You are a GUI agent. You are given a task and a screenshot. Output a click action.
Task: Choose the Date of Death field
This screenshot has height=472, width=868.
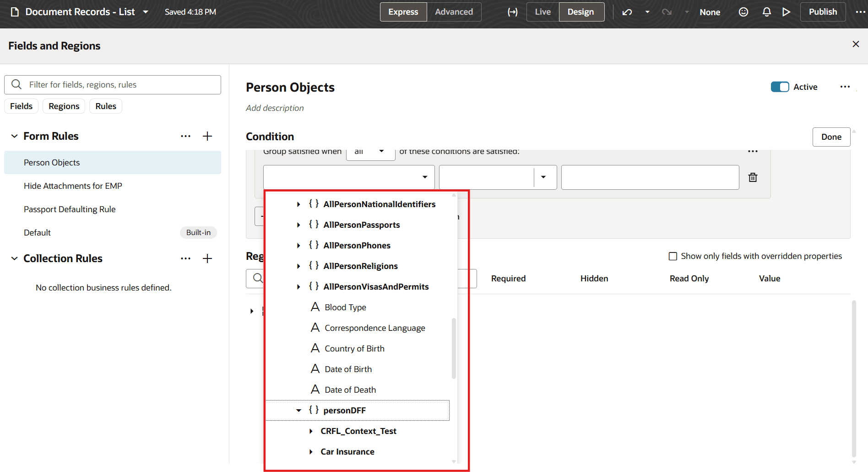coord(358,390)
